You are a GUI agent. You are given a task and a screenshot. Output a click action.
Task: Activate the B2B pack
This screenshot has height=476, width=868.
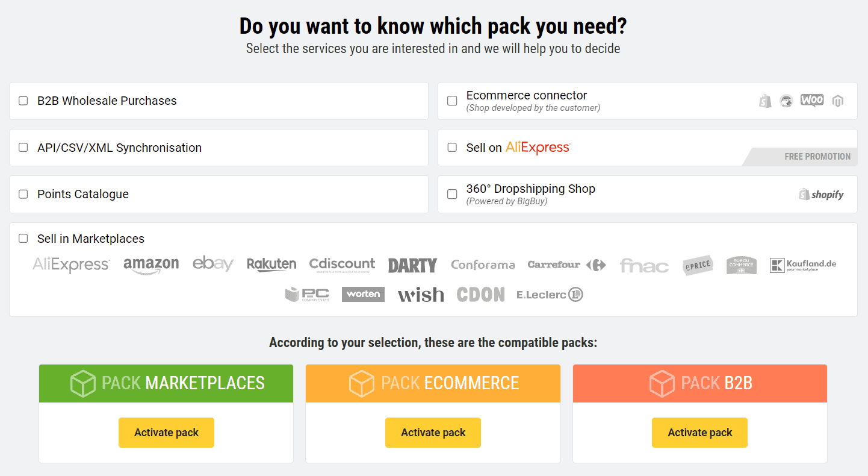pyautogui.click(x=699, y=432)
